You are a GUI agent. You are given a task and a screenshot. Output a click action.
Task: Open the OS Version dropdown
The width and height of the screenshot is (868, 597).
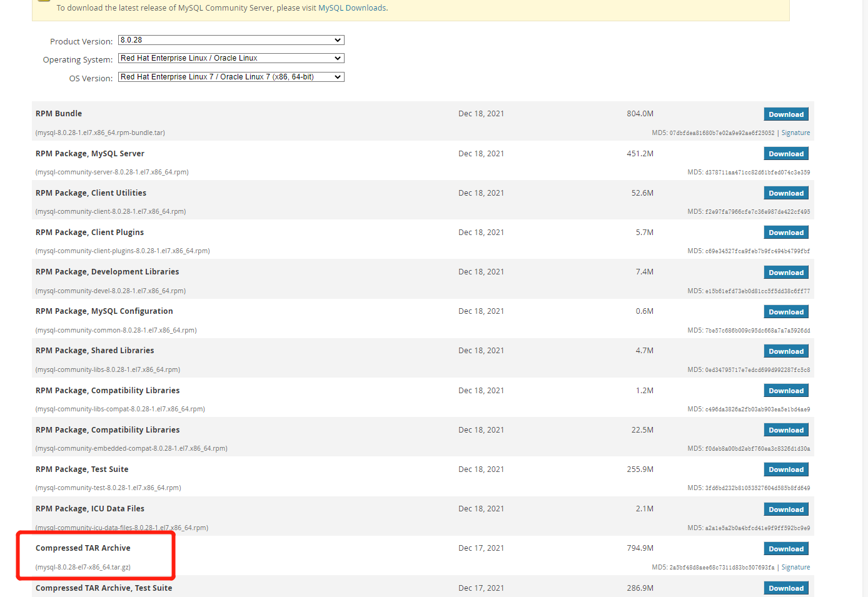click(231, 77)
